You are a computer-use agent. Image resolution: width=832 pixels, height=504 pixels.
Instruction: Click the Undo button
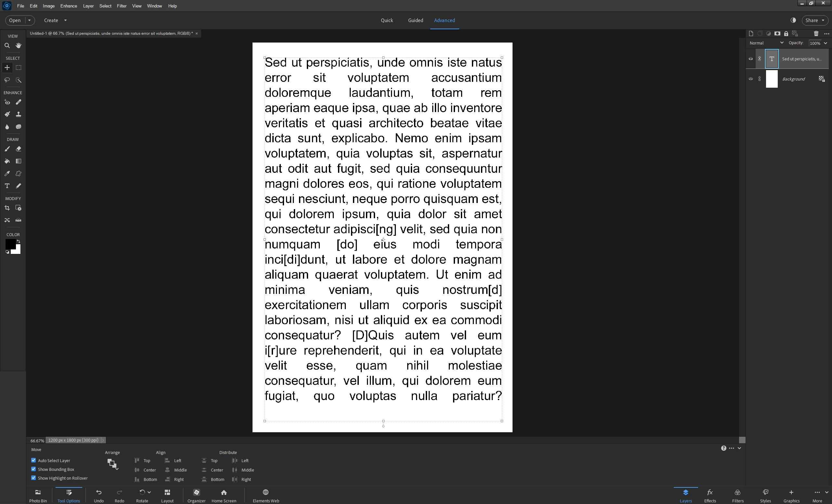coord(98,495)
